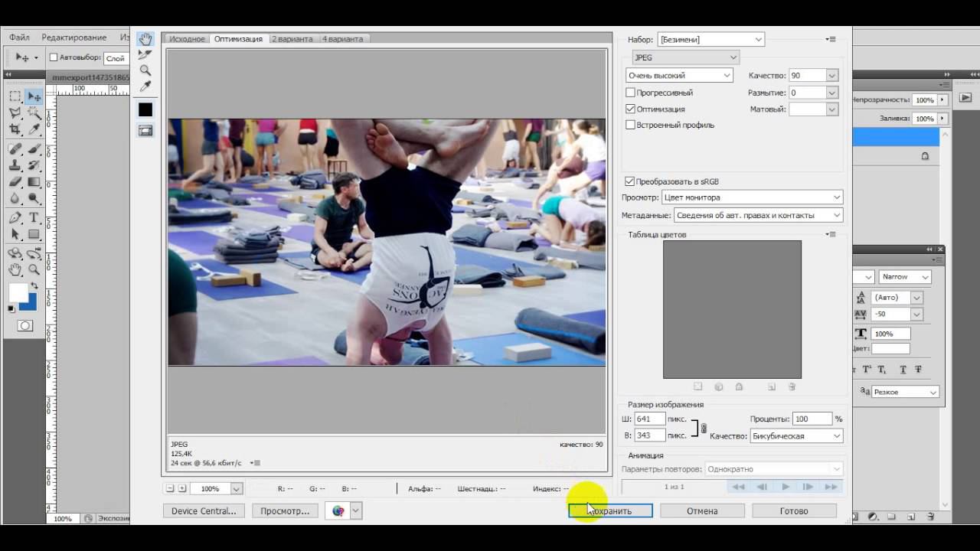
Task: Uncheck the Оптимизация checkbox
Action: click(x=631, y=109)
